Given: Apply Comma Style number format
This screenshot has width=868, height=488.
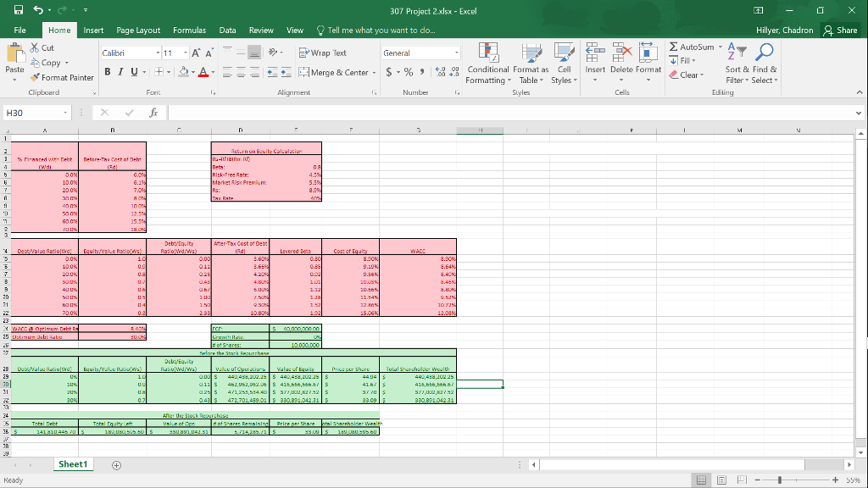Looking at the screenshot, I should pyautogui.click(x=422, y=72).
